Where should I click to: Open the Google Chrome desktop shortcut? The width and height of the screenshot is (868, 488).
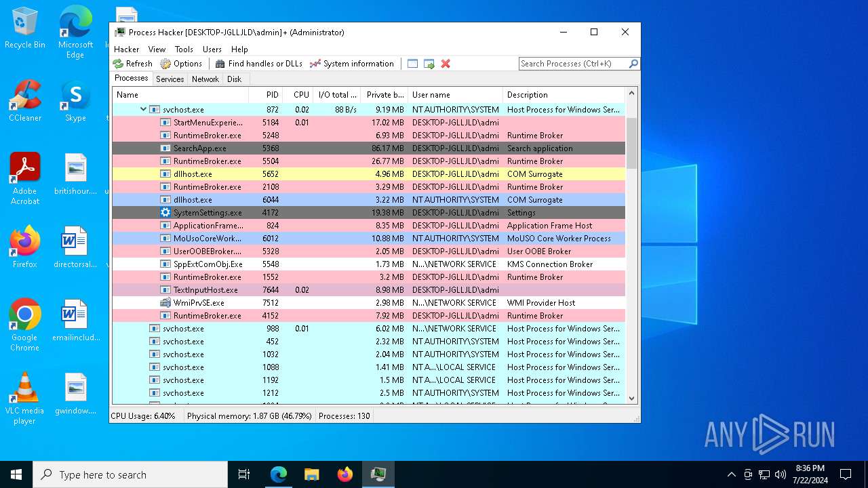[25, 325]
